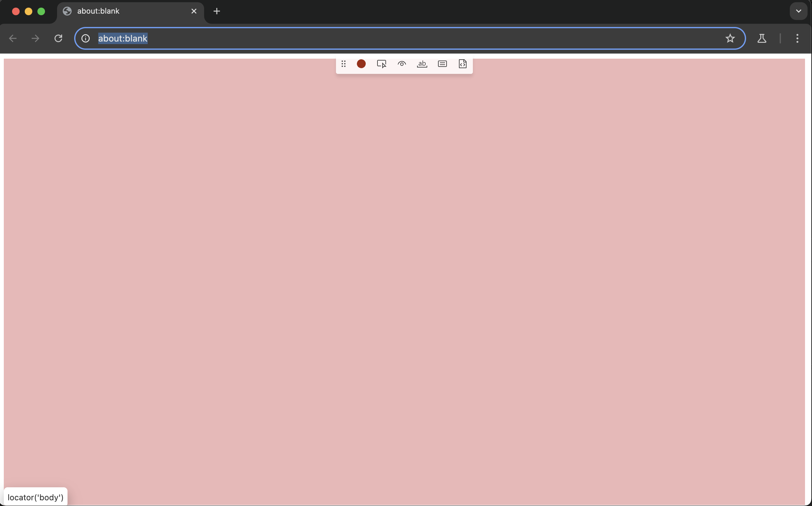This screenshot has width=812, height=506.
Task: Open Chrome Labs flask icon
Action: (762, 38)
